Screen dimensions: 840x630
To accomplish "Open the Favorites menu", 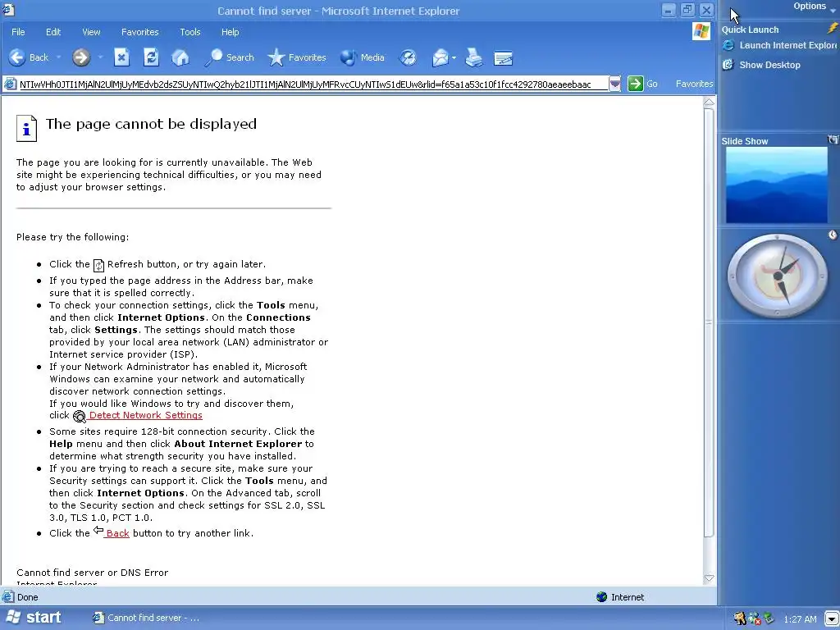I will point(139,32).
